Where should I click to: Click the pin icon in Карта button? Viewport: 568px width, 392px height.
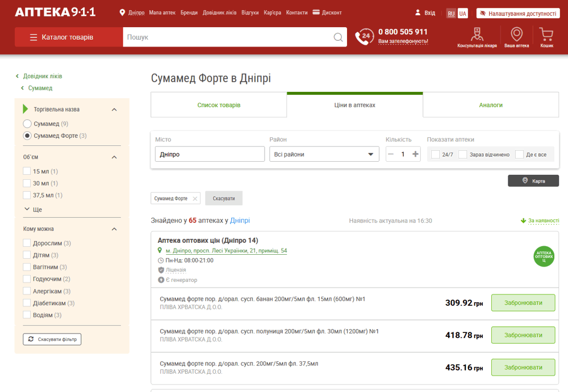pos(525,180)
